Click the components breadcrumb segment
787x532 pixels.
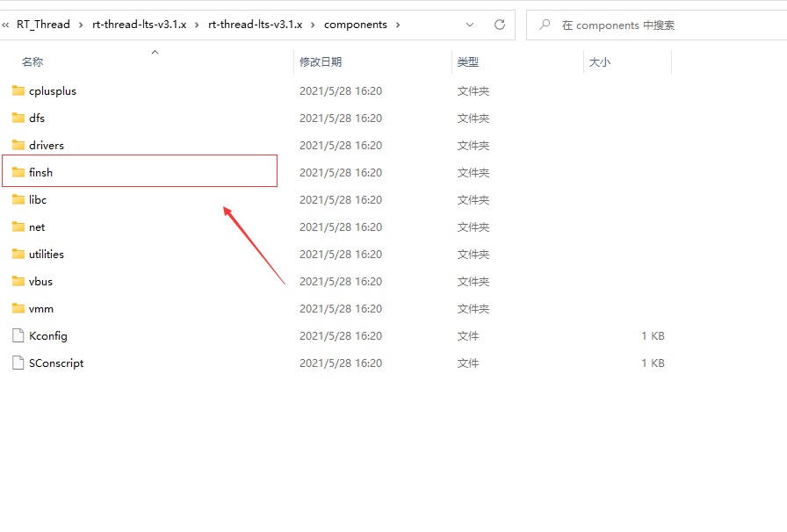click(x=356, y=25)
